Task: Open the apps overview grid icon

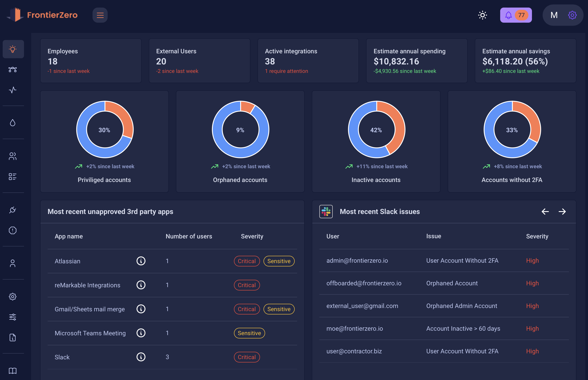Action: pyautogui.click(x=13, y=176)
